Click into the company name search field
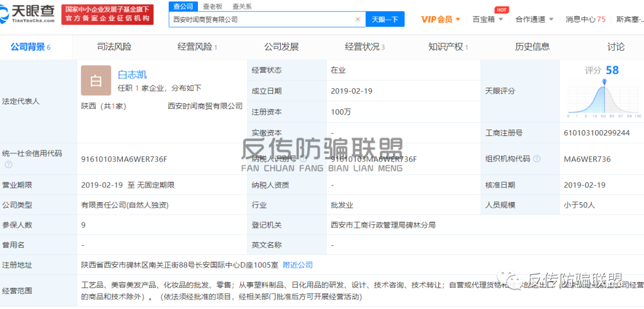Screen dimensions: 644x309 [262, 20]
